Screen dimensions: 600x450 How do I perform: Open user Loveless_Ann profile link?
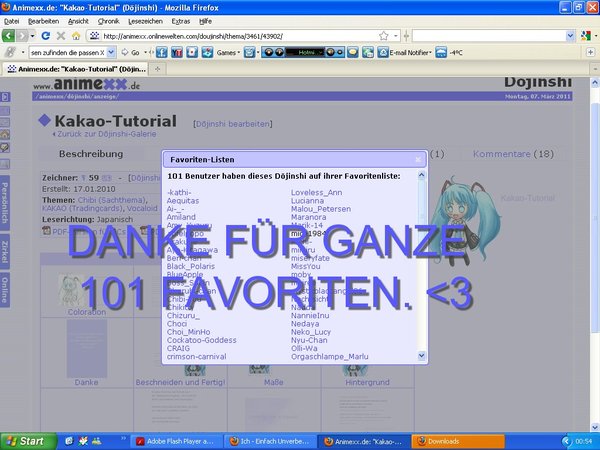click(x=316, y=192)
